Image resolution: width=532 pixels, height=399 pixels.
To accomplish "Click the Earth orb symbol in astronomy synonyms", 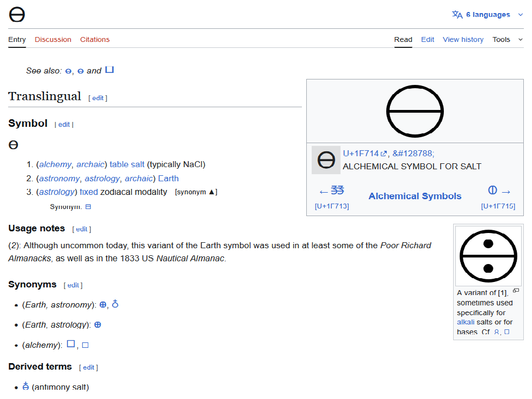I will click(115, 304).
